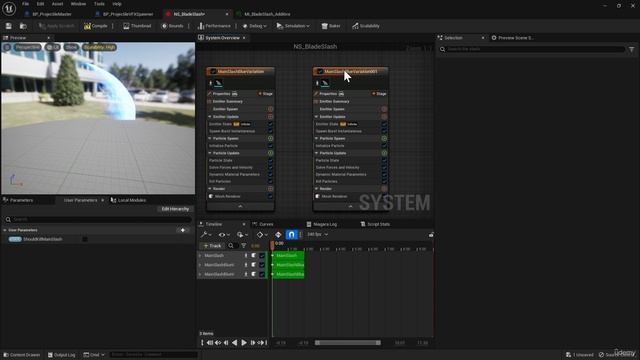
Task: Toggle the Bounds display
Action: click(172, 26)
